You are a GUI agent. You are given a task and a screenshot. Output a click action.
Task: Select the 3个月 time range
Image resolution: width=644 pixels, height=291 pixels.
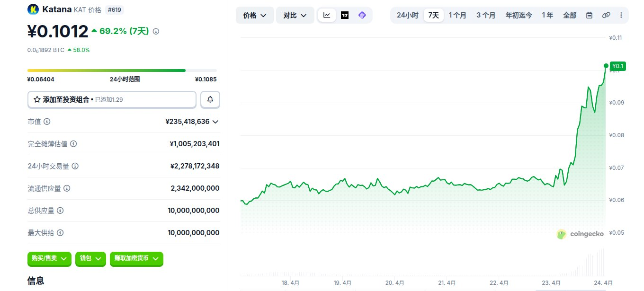(486, 15)
